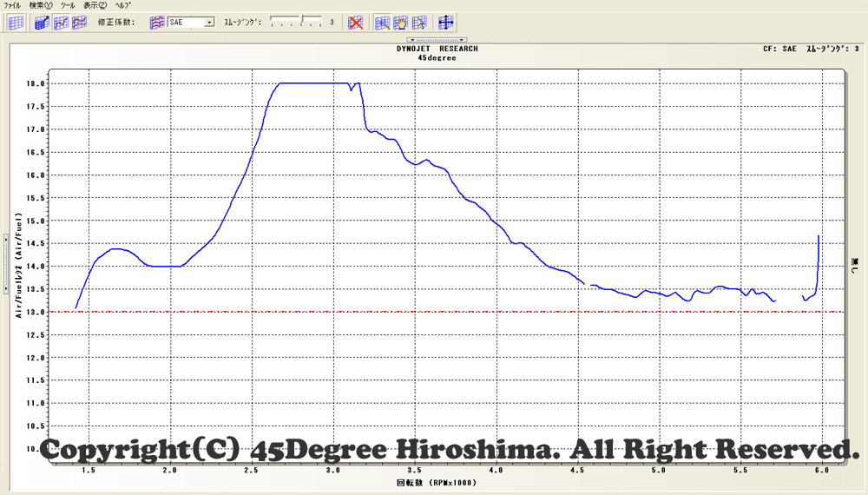Select the arrow pointer tool

420,23
